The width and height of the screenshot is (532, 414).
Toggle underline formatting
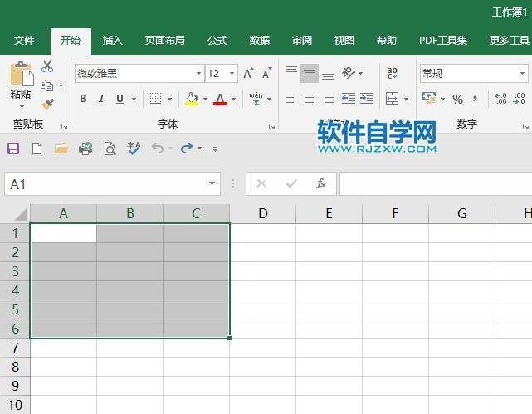120,99
